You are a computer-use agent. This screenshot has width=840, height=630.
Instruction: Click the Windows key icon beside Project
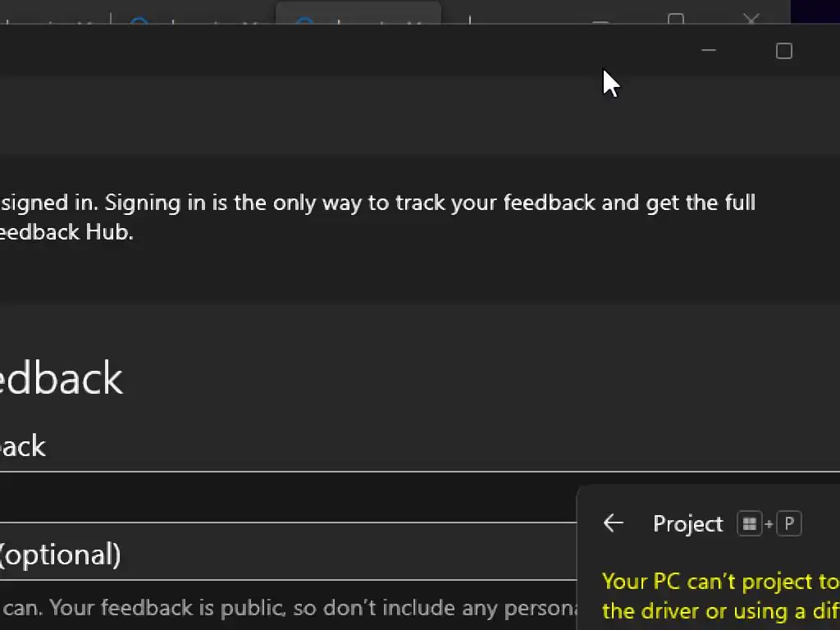click(x=749, y=523)
